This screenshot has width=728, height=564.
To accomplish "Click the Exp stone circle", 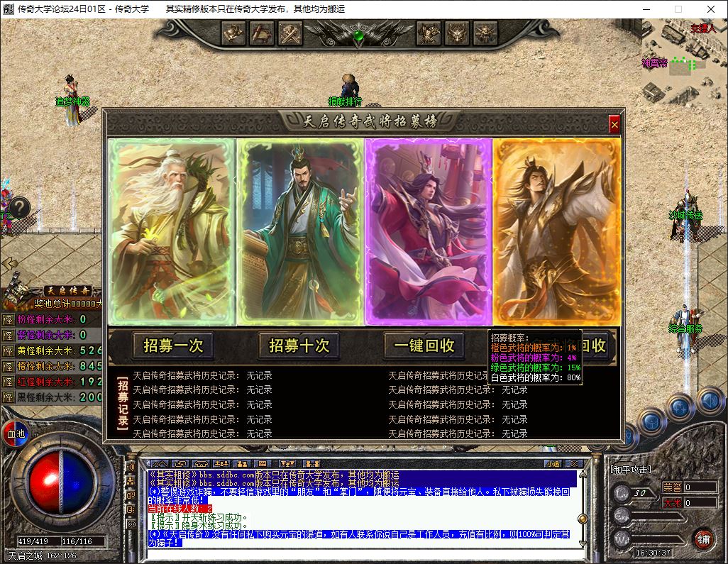I will click(622, 515).
